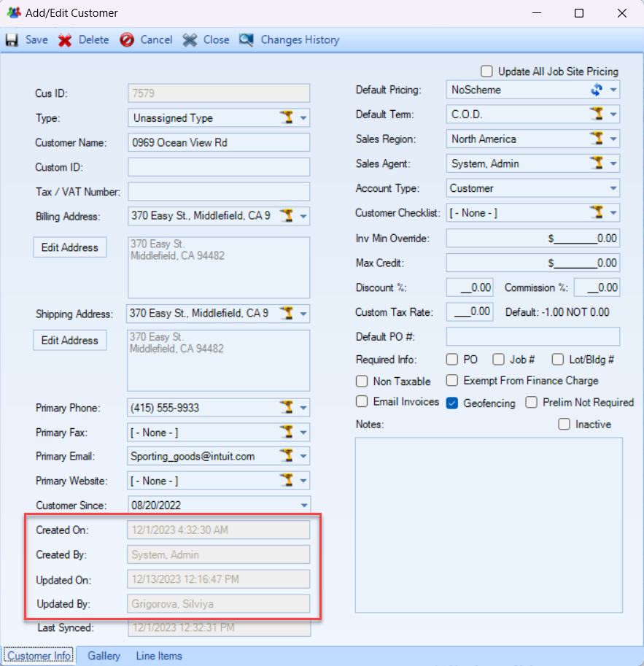
Task: Click the drill icon in Primary Website
Action: click(x=287, y=480)
